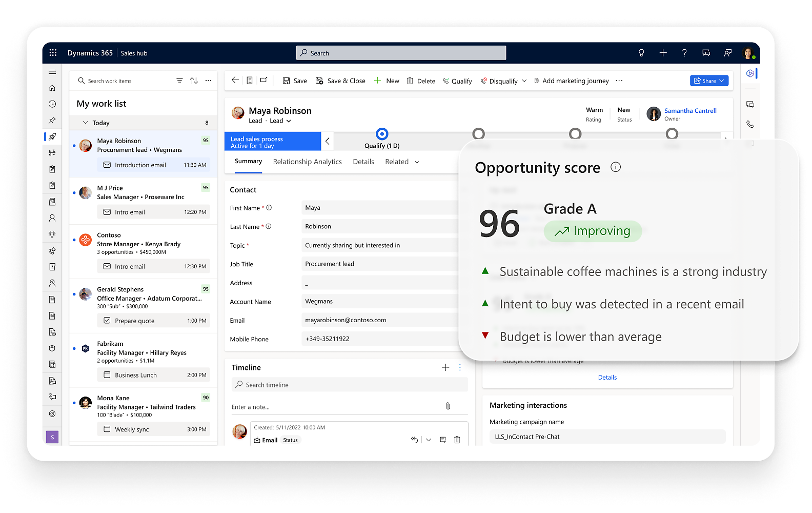This screenshot has width=812, height=513.
Task: Click New in command bar
Action: click(x=387, y=81)
